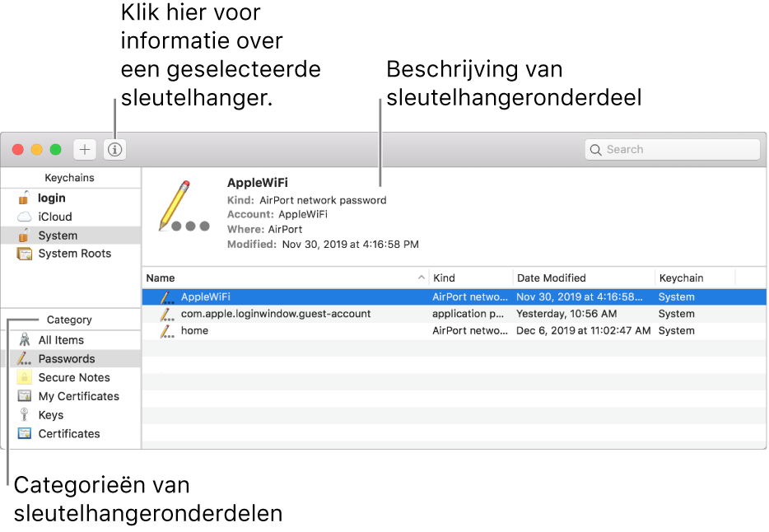Screen dimensions: 769x532
Task: Click the AirPort kind cell of home row
Action: tap(470, 330)
